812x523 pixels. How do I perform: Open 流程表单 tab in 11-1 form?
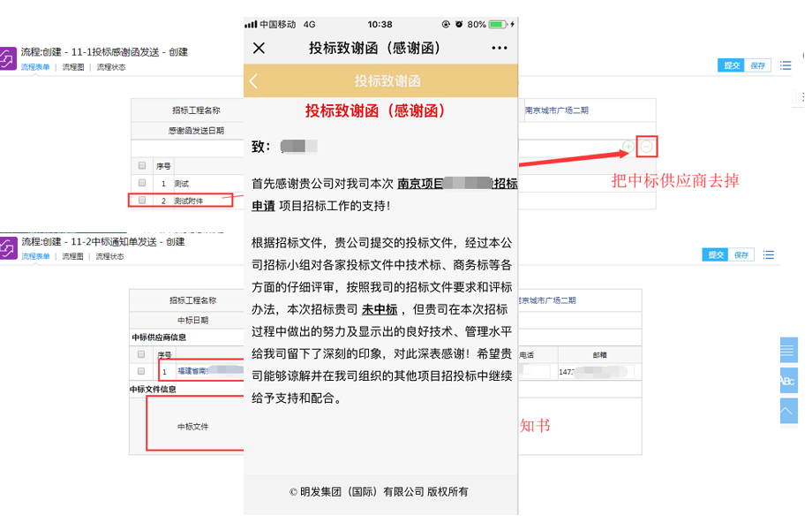(x=34, y=67)
